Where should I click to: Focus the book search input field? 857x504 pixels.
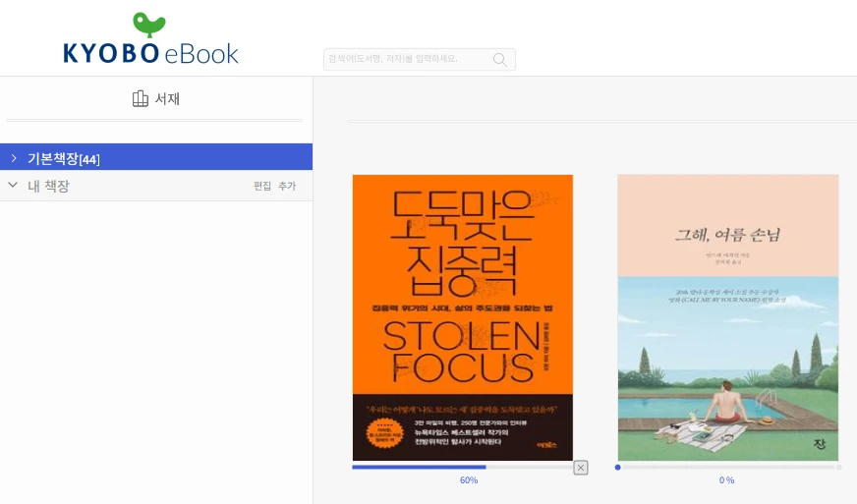420,59
